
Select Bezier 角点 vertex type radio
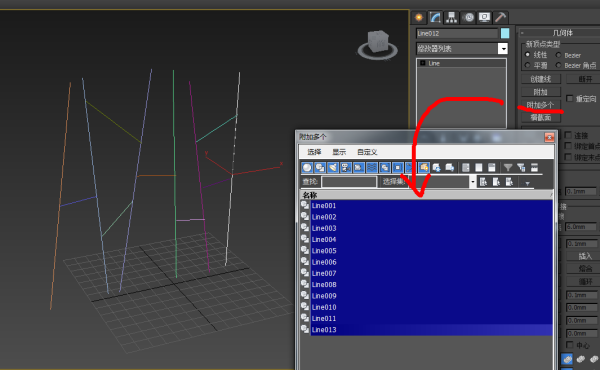click(x=558, y=65)
